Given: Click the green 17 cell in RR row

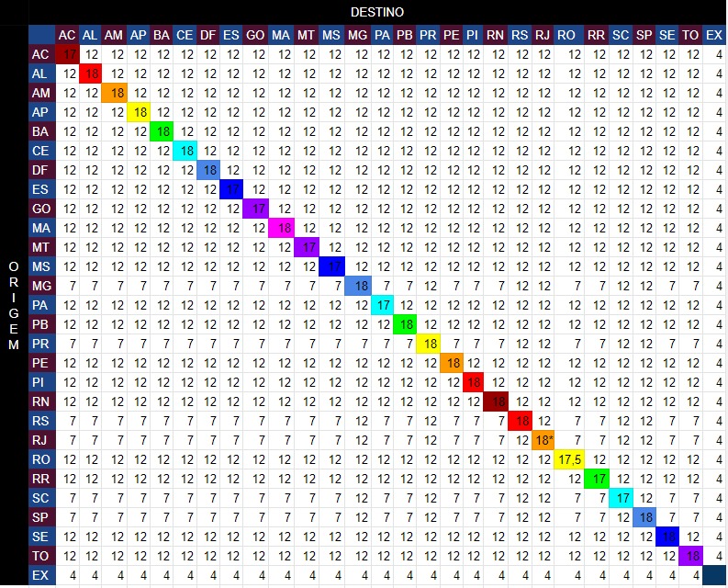Looking at the screenshot, I should 597,479.
